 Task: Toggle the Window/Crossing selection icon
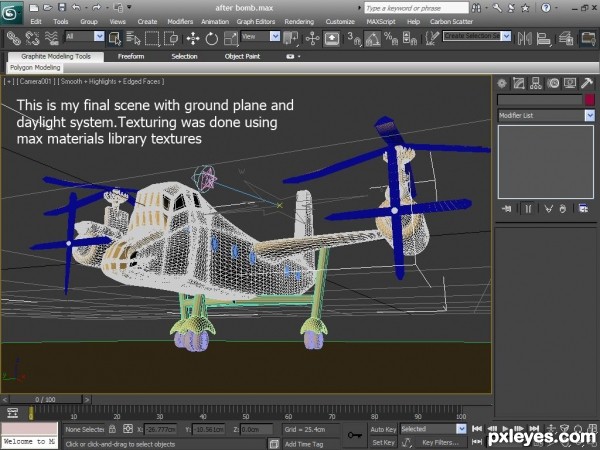point(171,39)
